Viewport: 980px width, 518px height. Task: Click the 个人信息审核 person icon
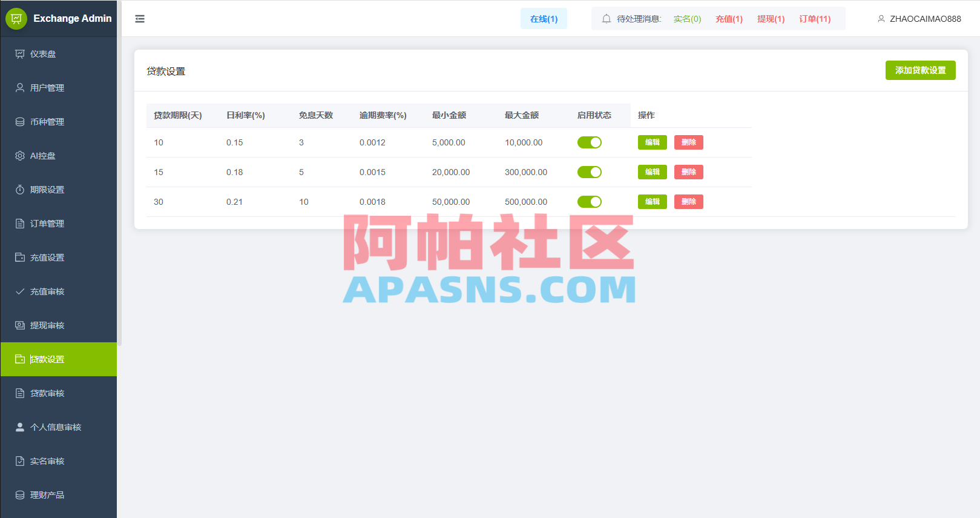[x=20, y=427]
